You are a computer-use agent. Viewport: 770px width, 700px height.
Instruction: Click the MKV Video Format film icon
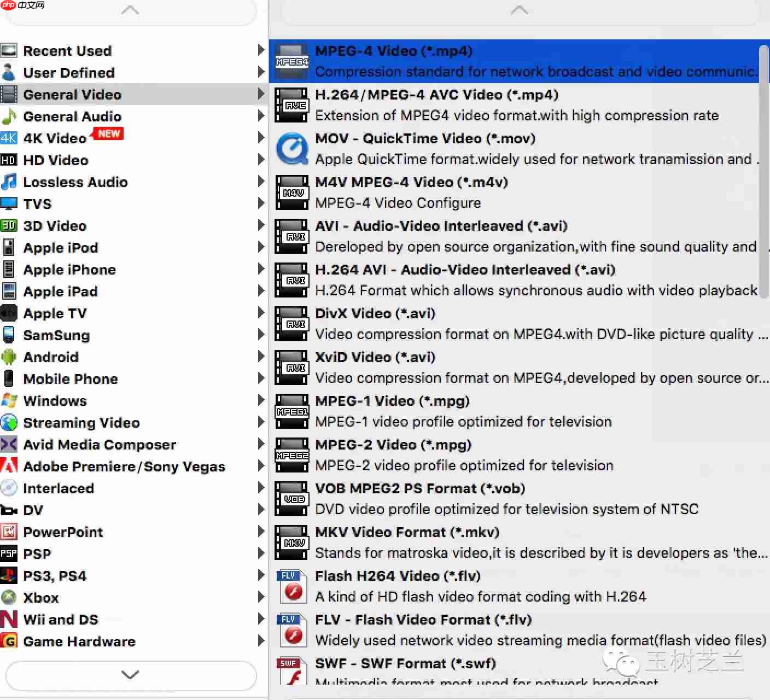(291, 542)
